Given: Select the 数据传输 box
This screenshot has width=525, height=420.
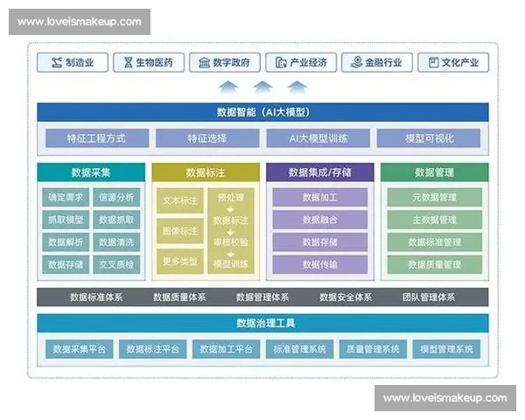Looking at the screenshot, I should coord(320,264).
